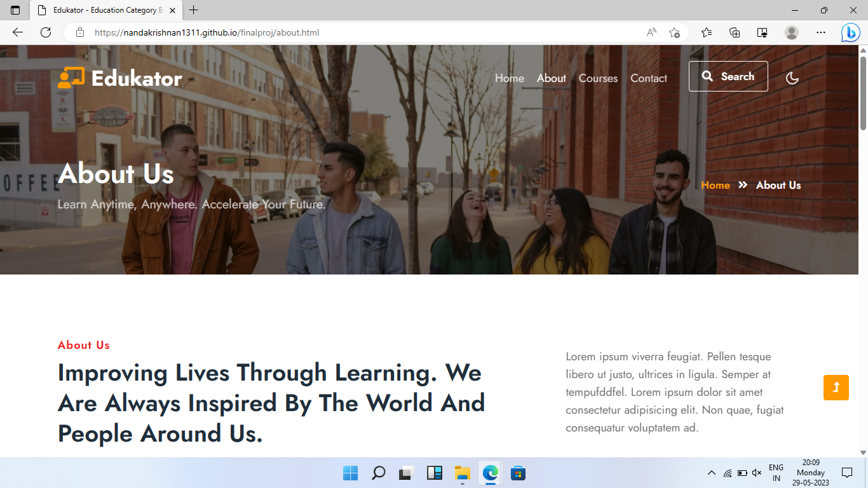The image size is (868, 488).
Task: Open browser Favorites icon
Action: pos(707,32)
